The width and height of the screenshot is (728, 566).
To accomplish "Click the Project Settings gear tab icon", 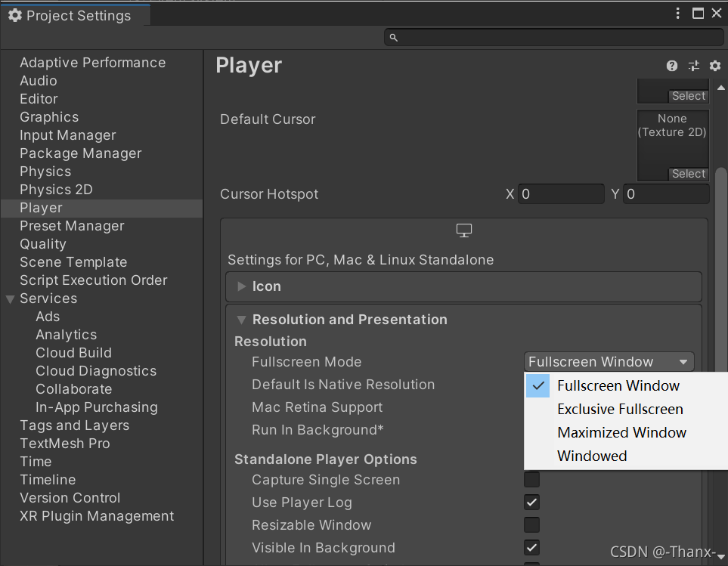I will tap(15, 15).
